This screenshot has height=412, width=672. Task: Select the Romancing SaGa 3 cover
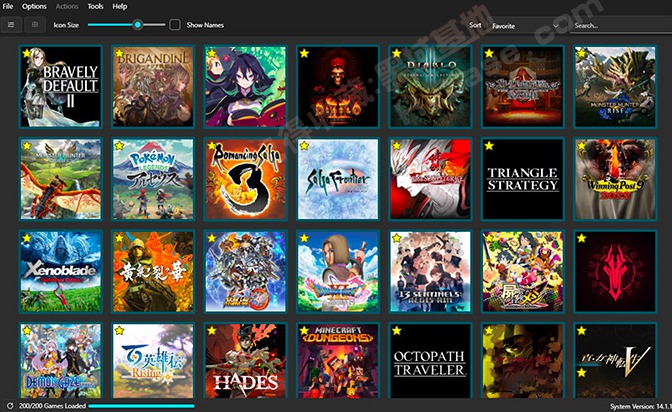click(x=246, y=179)
